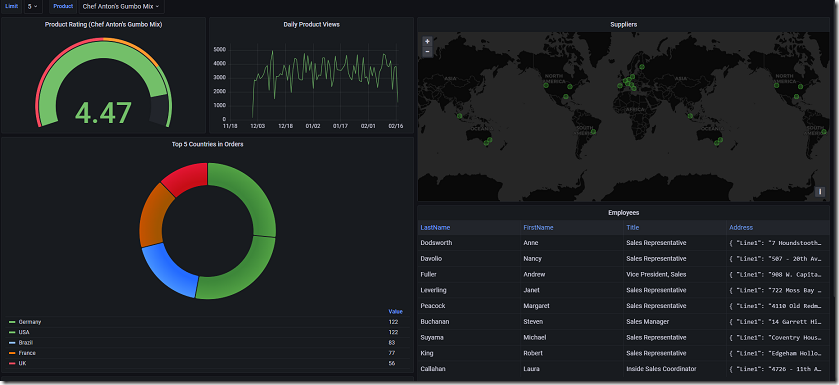Click the Inside Sales Coordinator title cell
Image resolution: width=839 pixels, height=385 pixels.
674,369
